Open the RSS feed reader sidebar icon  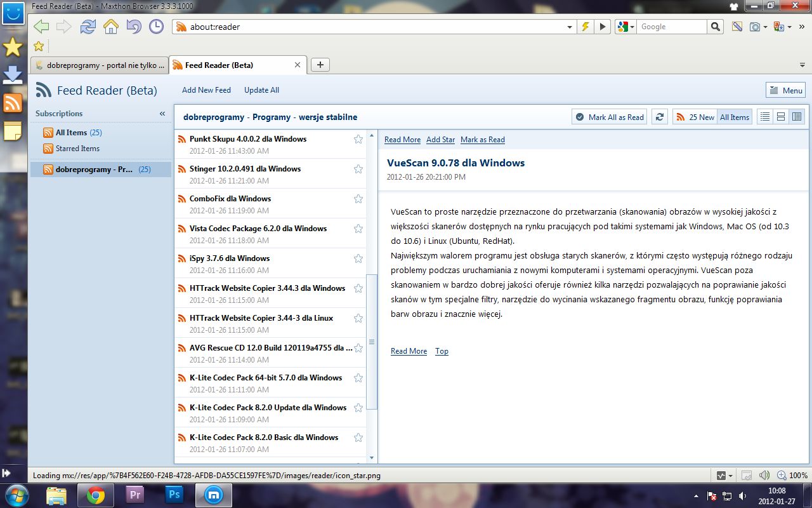[13, 103]
